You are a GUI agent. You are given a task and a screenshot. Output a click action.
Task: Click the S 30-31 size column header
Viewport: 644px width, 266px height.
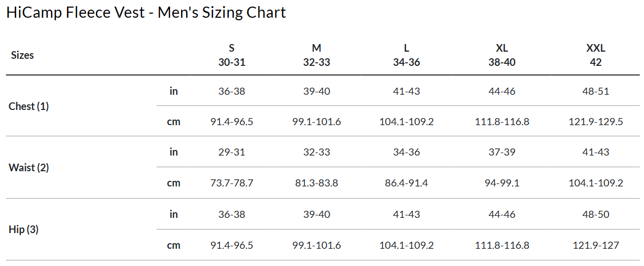232,55
